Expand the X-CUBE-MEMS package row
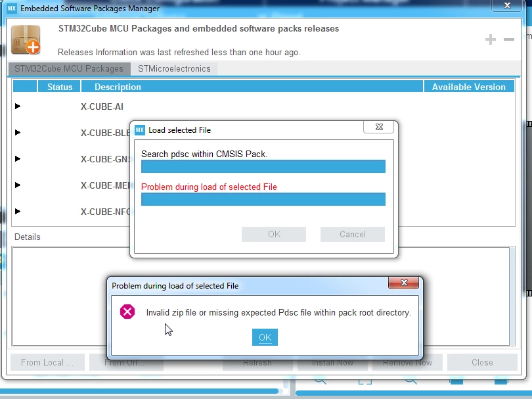This screenshot has width=532, height=399. [18, 185]
